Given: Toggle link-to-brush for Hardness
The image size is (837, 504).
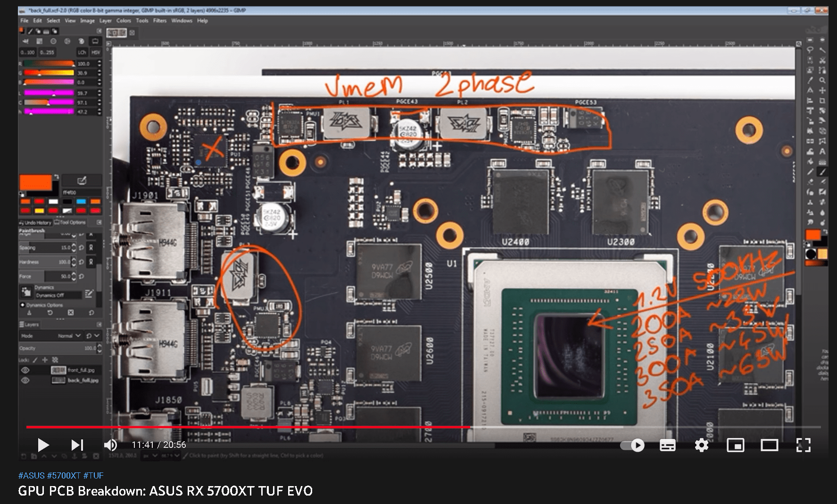Looking at the screenshot, I should point(91,262).
